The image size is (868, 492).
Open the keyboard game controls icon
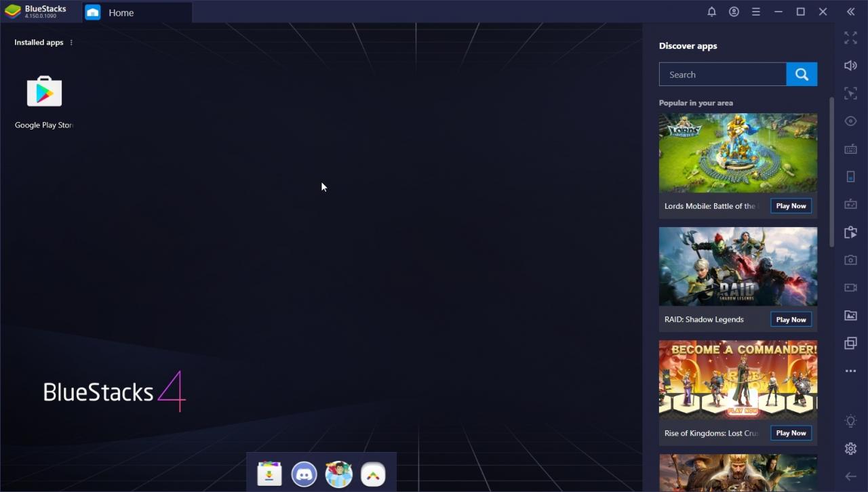tap(850, 149)
